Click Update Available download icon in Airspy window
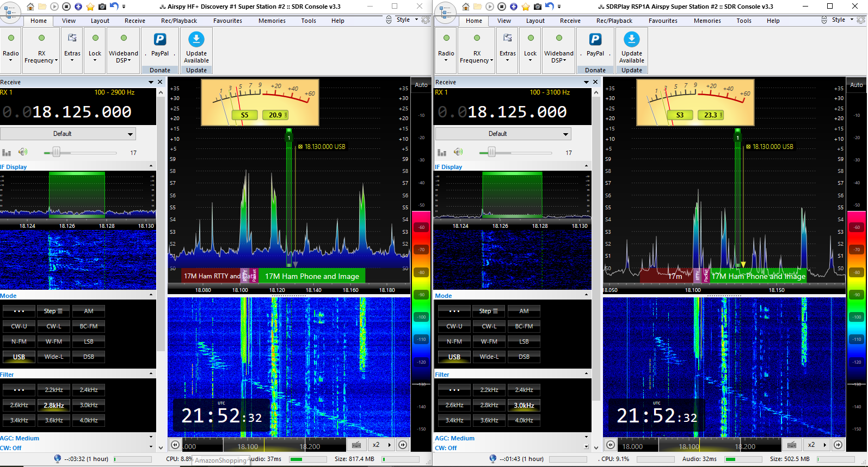The image size is (868, 467). point(196,39)
